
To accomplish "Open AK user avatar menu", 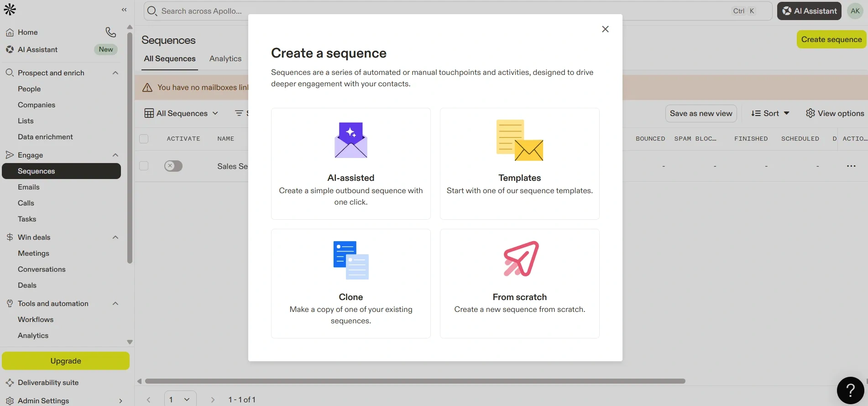I will tap(855, 11).
